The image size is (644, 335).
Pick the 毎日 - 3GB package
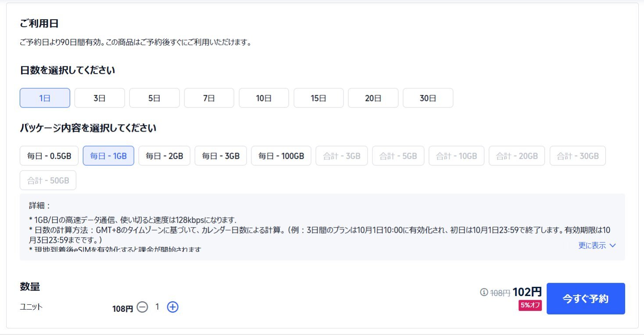click(x=221, y=156)
